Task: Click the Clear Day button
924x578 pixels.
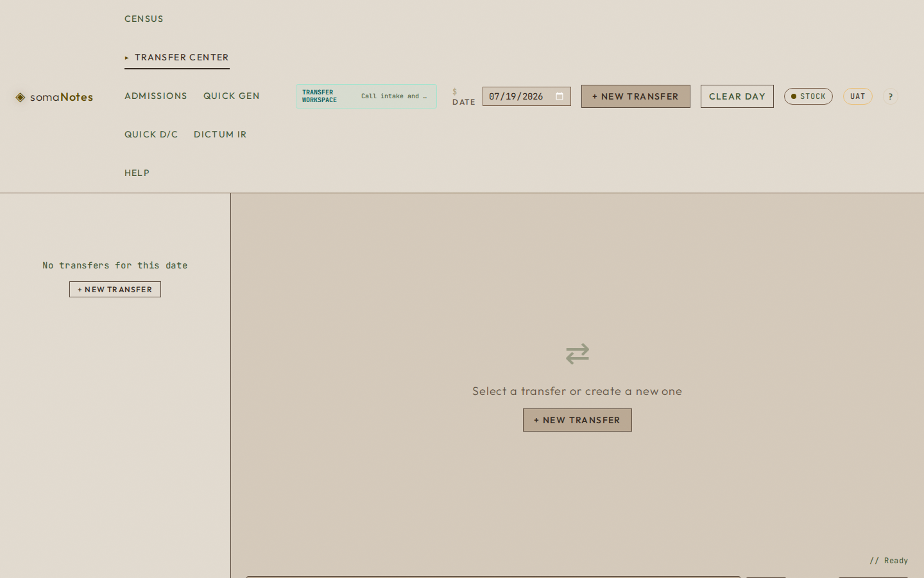Action: pyautogui.click(x=737, y=96)
